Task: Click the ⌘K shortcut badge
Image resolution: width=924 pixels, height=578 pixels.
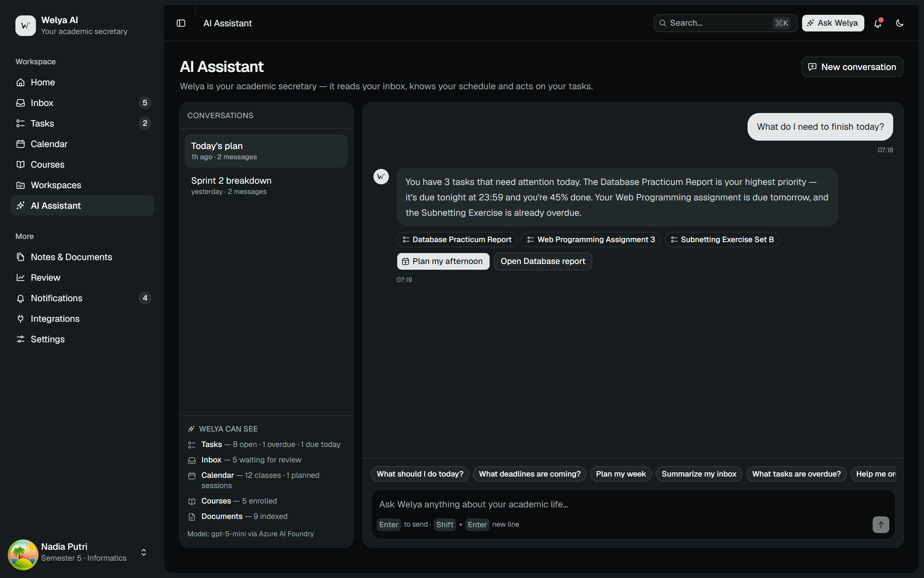Action: (x=781, y=23)
